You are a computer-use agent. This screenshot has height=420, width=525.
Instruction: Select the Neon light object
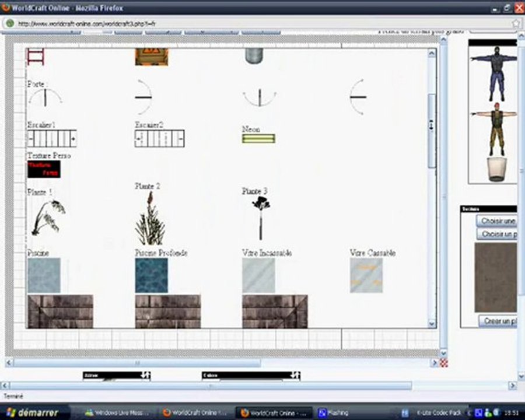tap(258, 139)
